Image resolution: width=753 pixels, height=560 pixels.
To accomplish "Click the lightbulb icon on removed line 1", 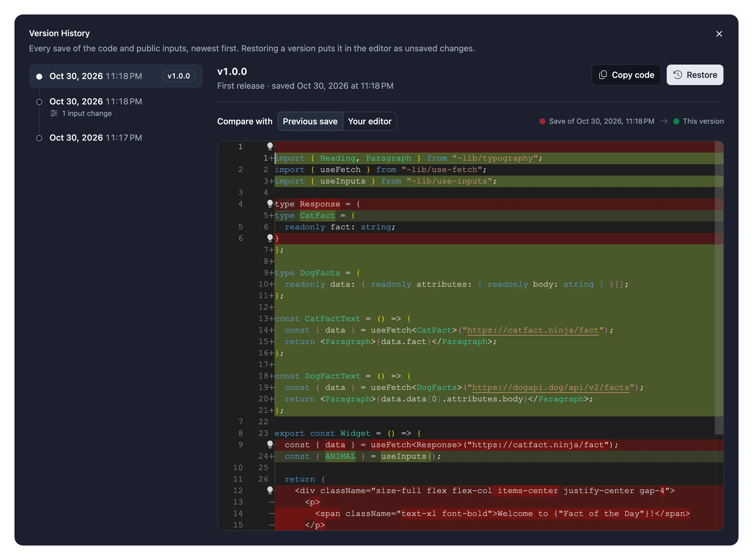I will [270, 146].
